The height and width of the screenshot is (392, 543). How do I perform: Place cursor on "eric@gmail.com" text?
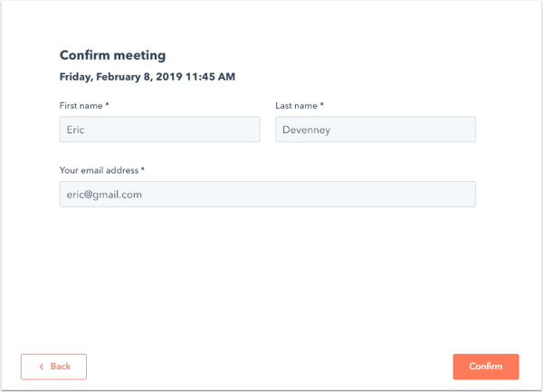click(104, 195)
